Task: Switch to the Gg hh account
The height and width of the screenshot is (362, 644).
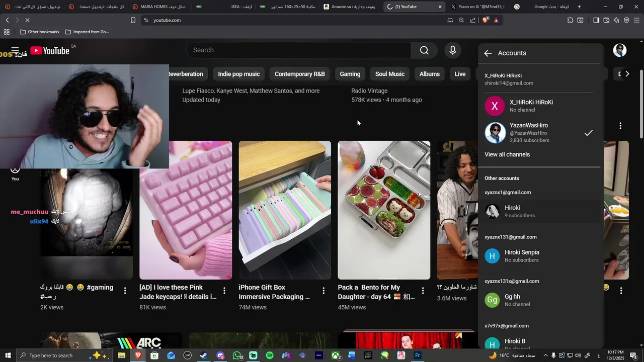Action: click(539, 300)
